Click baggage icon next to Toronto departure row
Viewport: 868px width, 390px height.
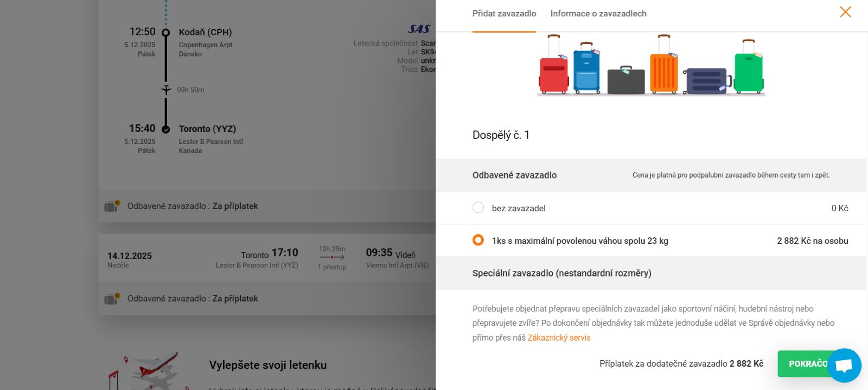click(112, 299)
